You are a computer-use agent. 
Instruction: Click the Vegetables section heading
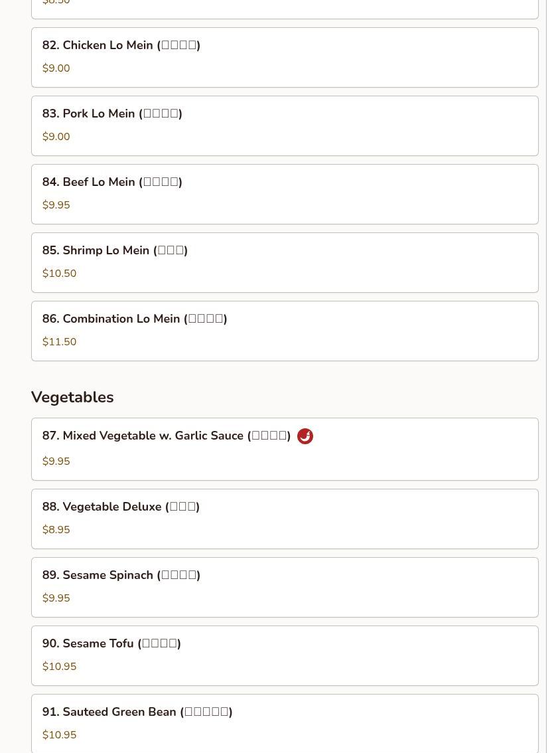click(x=72, y=397)
